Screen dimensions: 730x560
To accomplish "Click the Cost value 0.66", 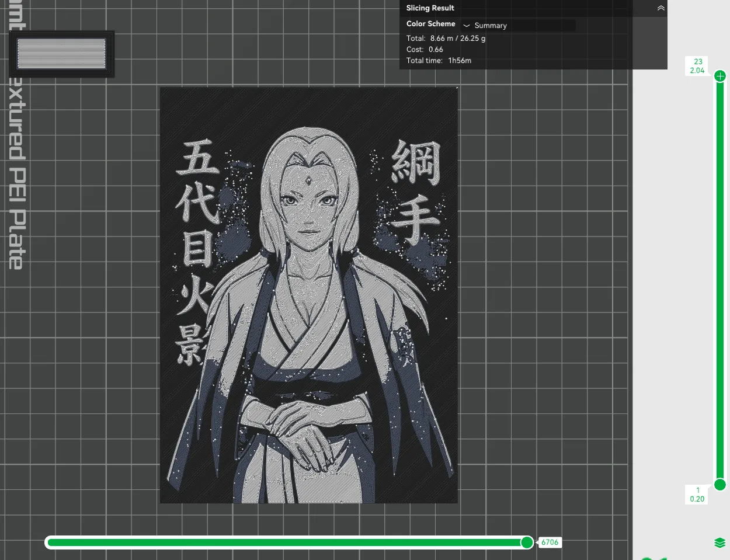I will point(436,50).
